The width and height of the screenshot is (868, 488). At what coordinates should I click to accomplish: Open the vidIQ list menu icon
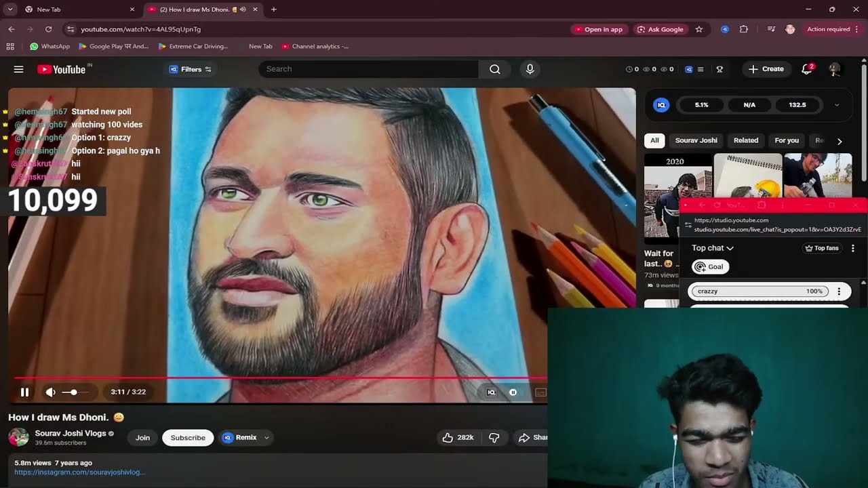(x=701, y=69)
